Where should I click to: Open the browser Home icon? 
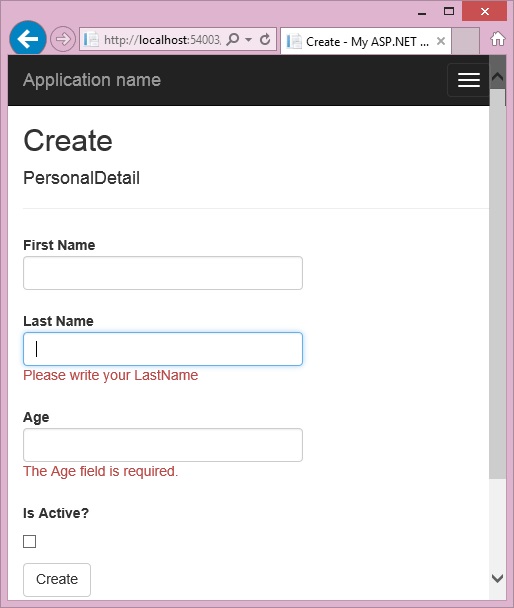498,39
